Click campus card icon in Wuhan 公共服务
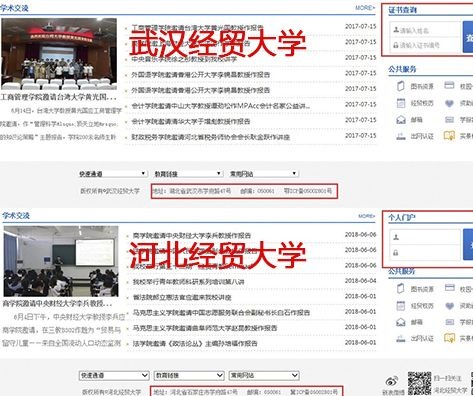Viewport: 473px width, 396px height. (449, 86)
